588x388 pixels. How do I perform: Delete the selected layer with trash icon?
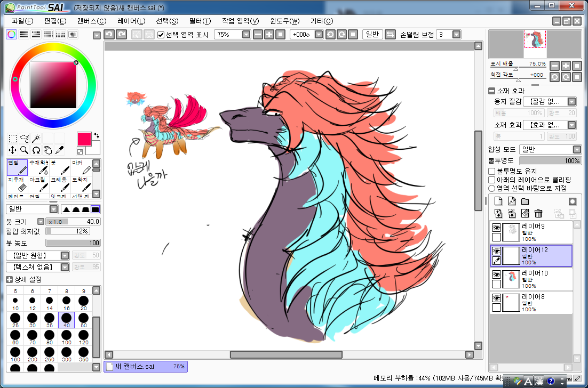click(x=538, y=214)
